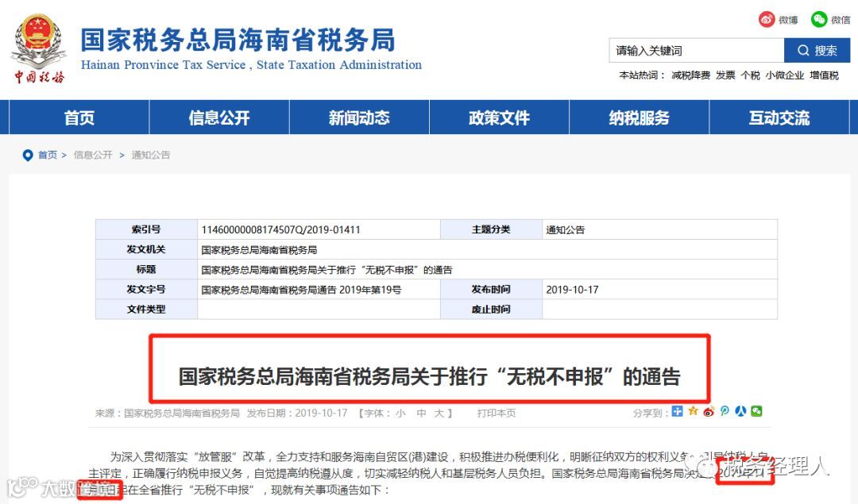Image resolution: width=858 pixels, height=504 pixels.
Task: Click the China Tax emblem logo
Action: (x=39, y=50)
